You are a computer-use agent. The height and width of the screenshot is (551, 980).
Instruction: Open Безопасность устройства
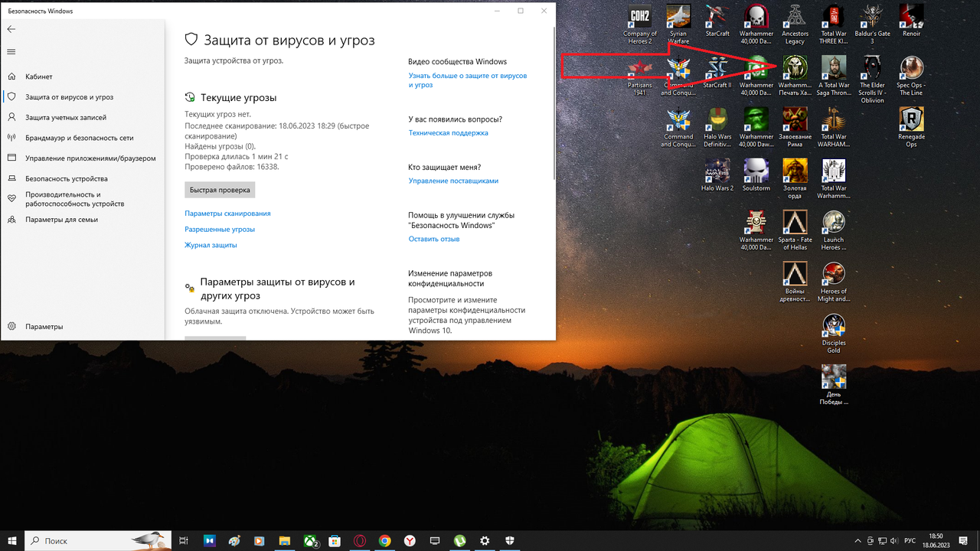click(x=83, y=178)
